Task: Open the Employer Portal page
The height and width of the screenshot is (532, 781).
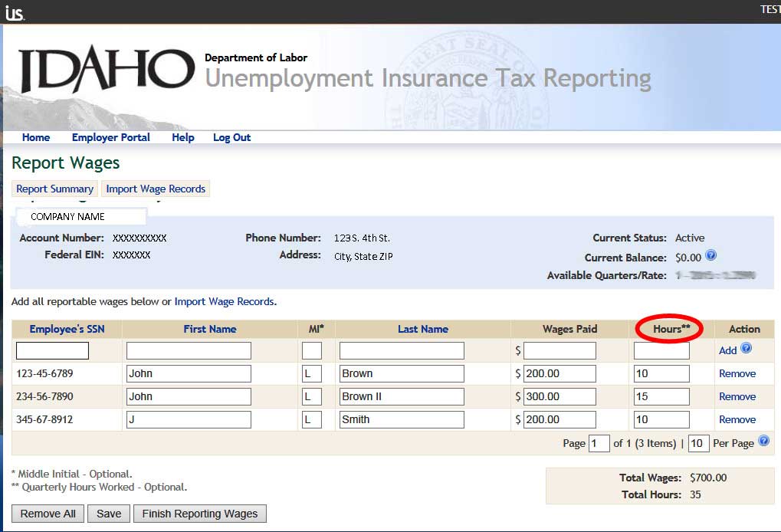Action: tap(110, 137)
